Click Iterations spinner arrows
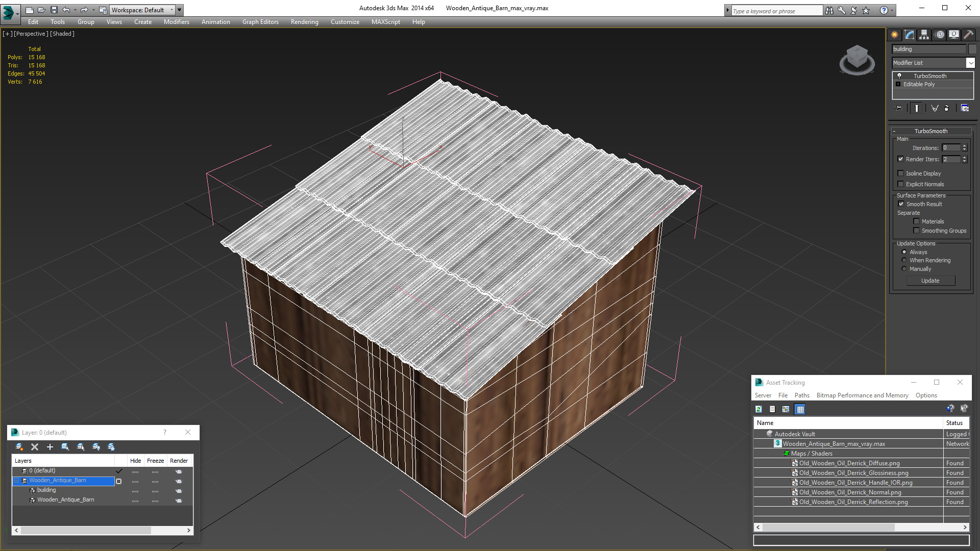980x551 pixels. pos(964,148)
